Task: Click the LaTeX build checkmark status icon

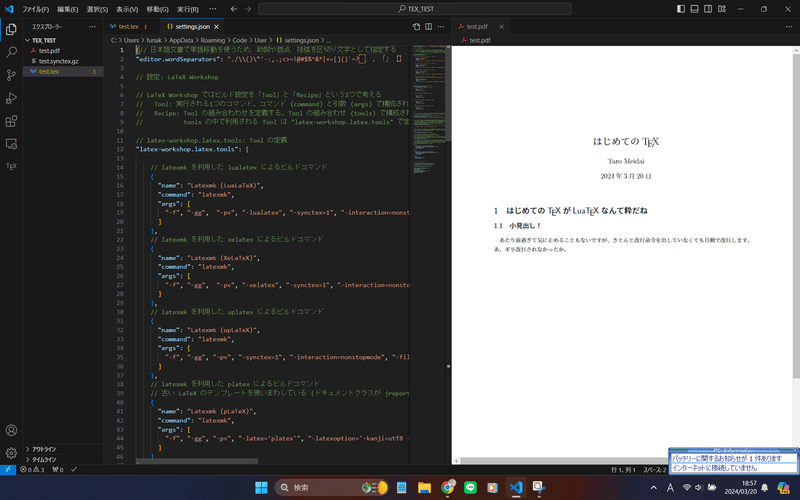Action: (74, 469)
